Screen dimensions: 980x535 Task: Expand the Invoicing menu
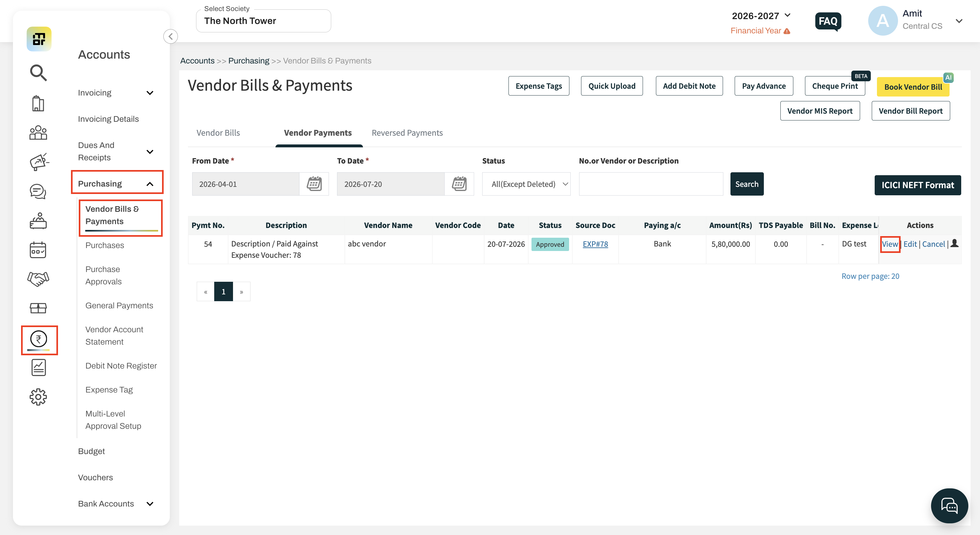click(115, 93)
